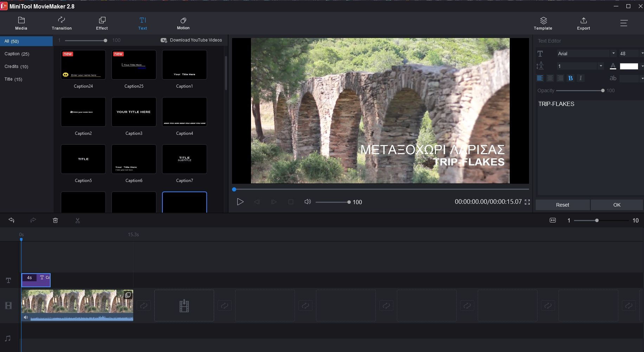Click the white text color swatch
Viewport: 644px width, 352px height.
629,66
